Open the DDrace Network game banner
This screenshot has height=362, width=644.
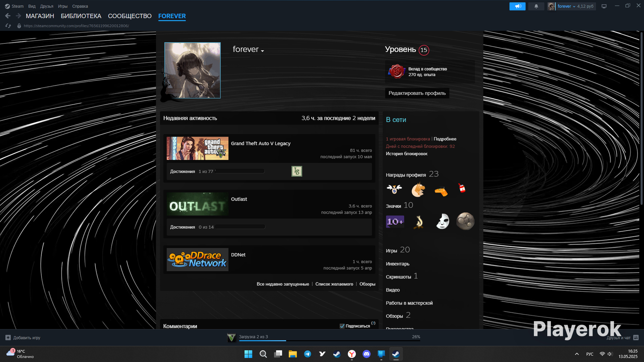(197, 260)
